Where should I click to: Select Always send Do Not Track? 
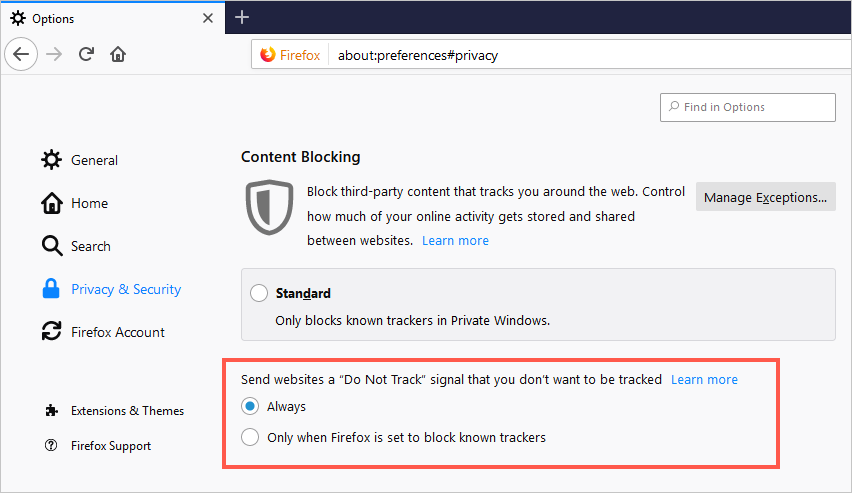pyautogui.click(x=250, y=406)
